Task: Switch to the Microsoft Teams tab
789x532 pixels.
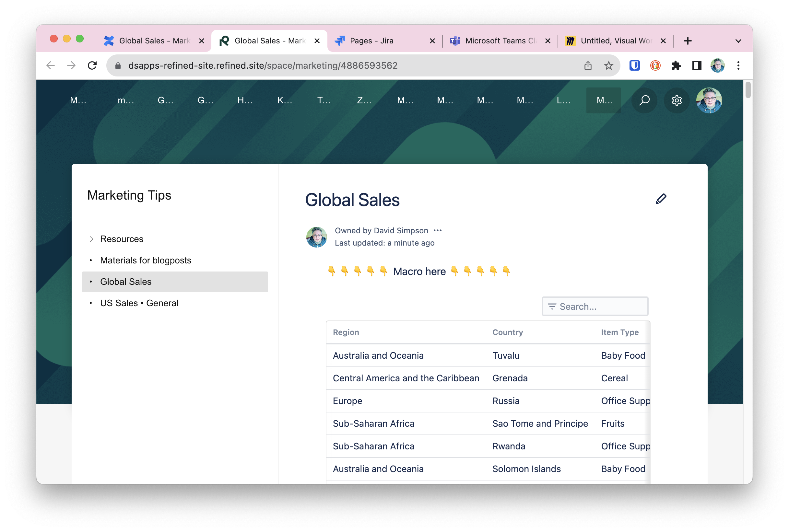Action: tap(500, 41)
